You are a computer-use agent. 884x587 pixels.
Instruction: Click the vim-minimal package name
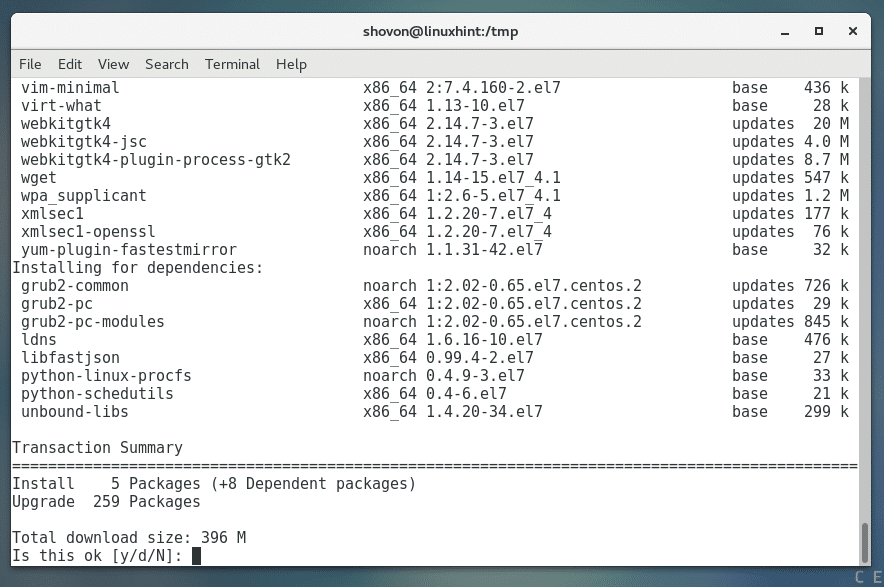pyautogui.click(x=70, y=88)
